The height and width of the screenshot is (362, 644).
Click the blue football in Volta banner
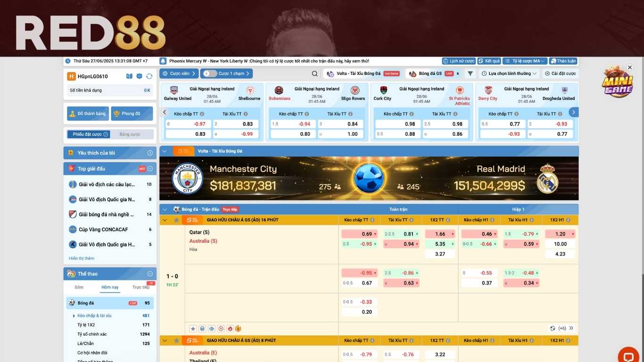click(x=369, y=178)
